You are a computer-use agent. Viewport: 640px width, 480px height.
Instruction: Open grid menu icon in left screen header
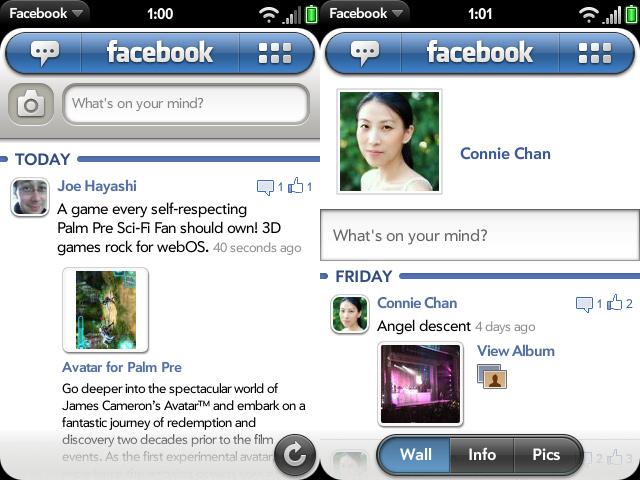point(275,53)
